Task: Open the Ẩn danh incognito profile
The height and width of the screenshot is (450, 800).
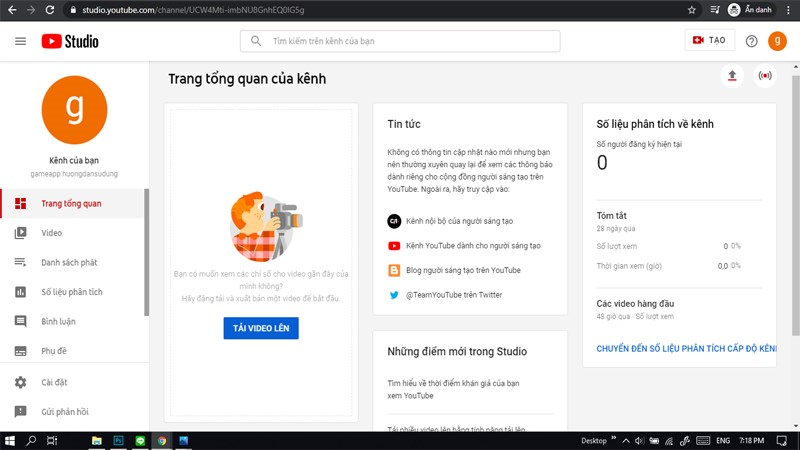Action: coord(750,10)
